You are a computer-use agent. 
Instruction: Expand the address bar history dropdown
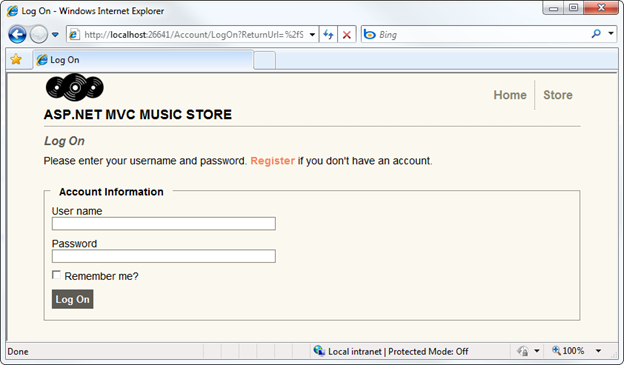tap(312, 35)
